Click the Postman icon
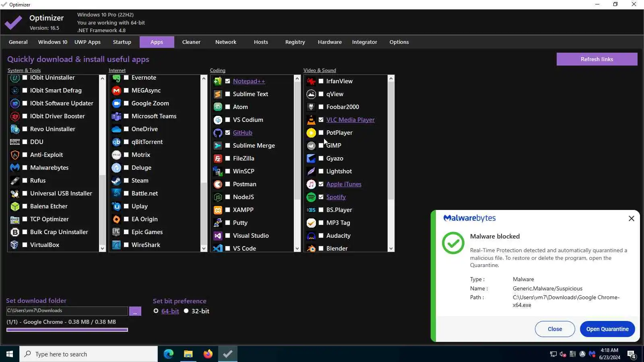The width and height of the screenshot is (644, 362). 218,184
